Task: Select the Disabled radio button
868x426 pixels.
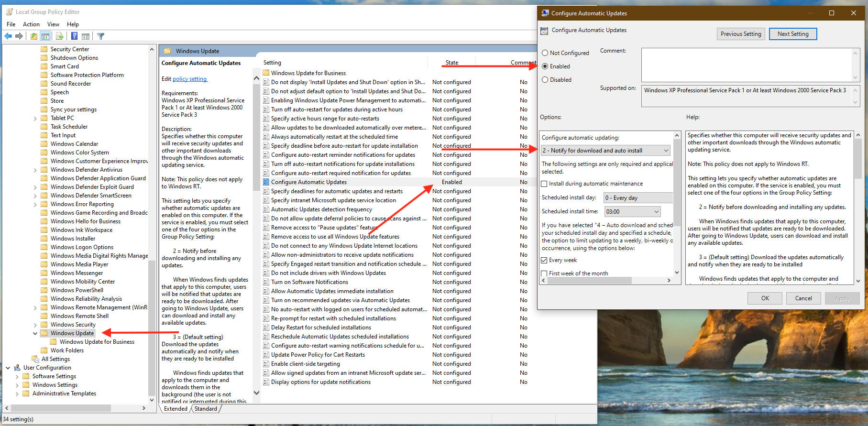Action: (545, 80)
